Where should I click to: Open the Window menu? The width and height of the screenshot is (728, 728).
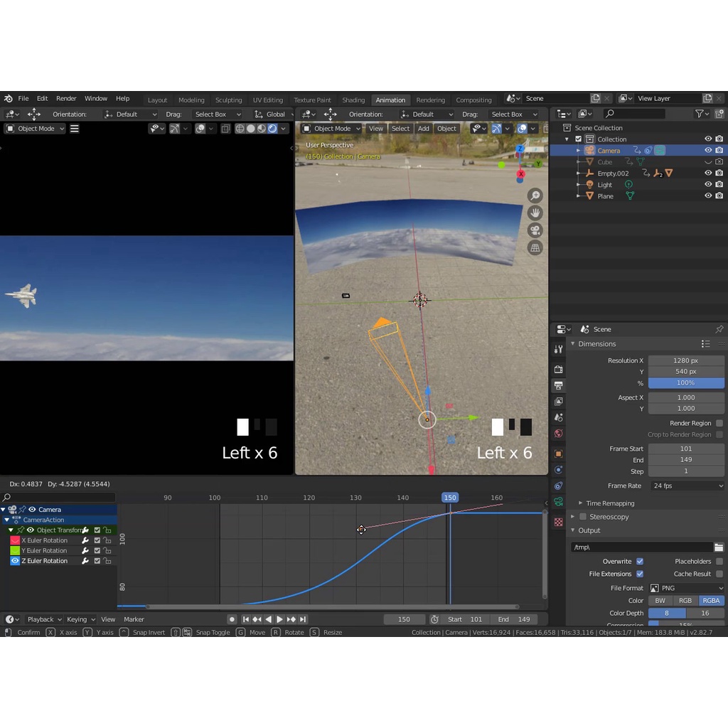pos(96,99)
